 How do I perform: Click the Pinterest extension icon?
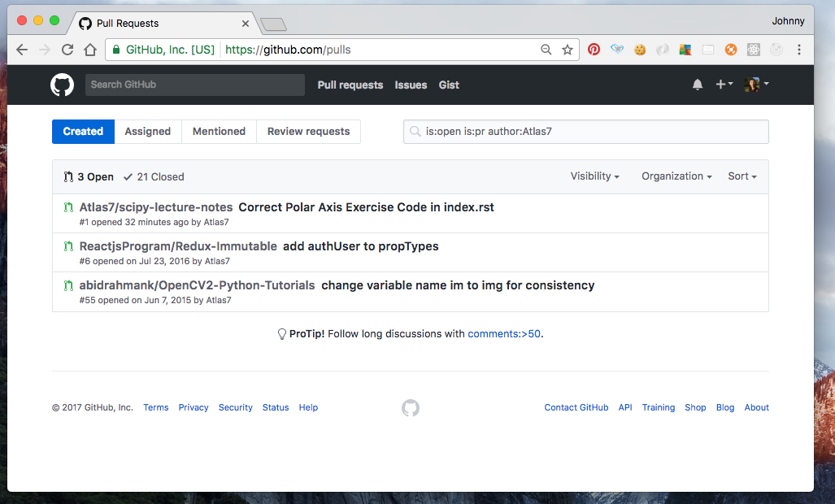point(594,50)
